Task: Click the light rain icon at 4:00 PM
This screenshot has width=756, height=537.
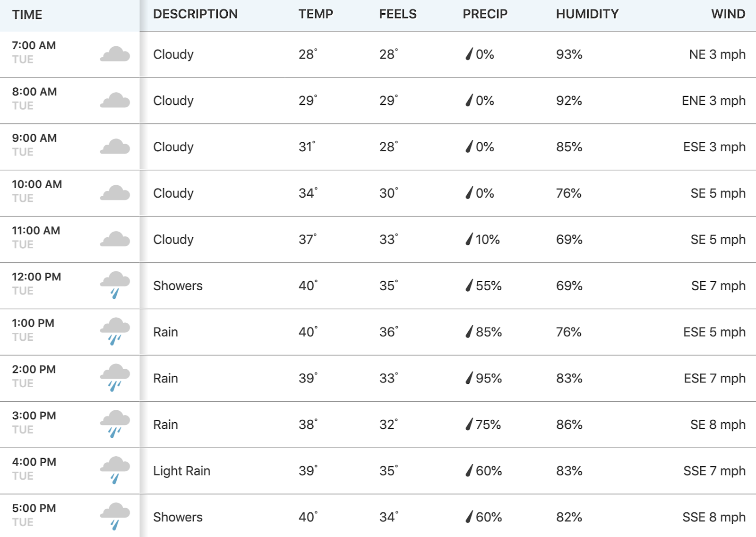Action: [115, 470]
